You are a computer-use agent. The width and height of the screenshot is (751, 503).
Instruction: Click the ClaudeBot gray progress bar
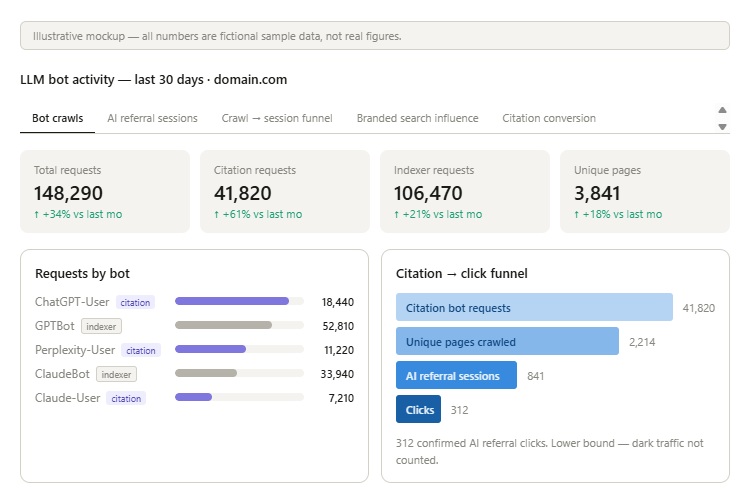239,373
